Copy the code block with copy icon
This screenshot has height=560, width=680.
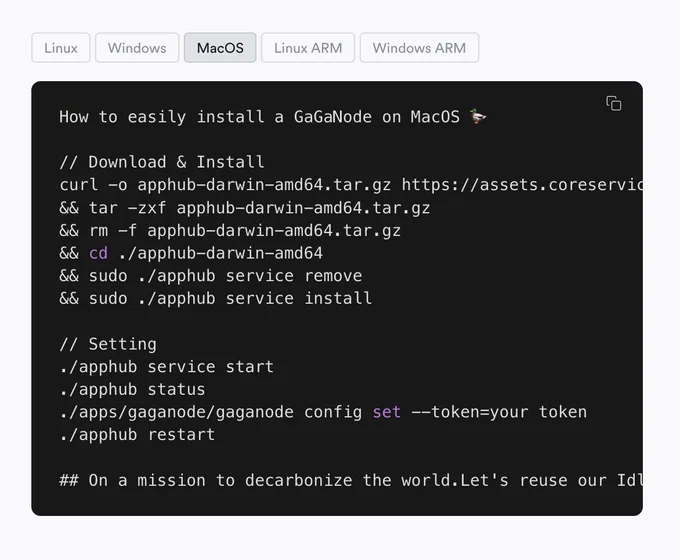pyautogui.click(x=613, y=104)
